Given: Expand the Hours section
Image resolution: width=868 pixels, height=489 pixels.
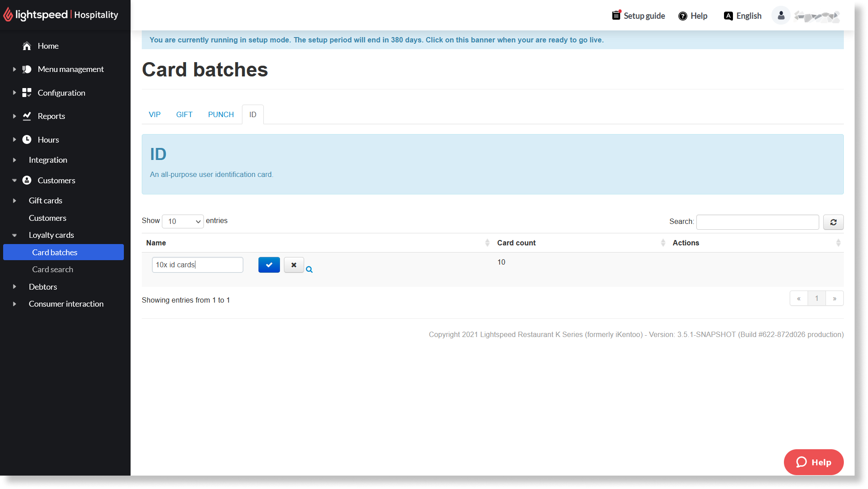Looking at the screenshot, I should pyautogui.click(x=14, y=139).
